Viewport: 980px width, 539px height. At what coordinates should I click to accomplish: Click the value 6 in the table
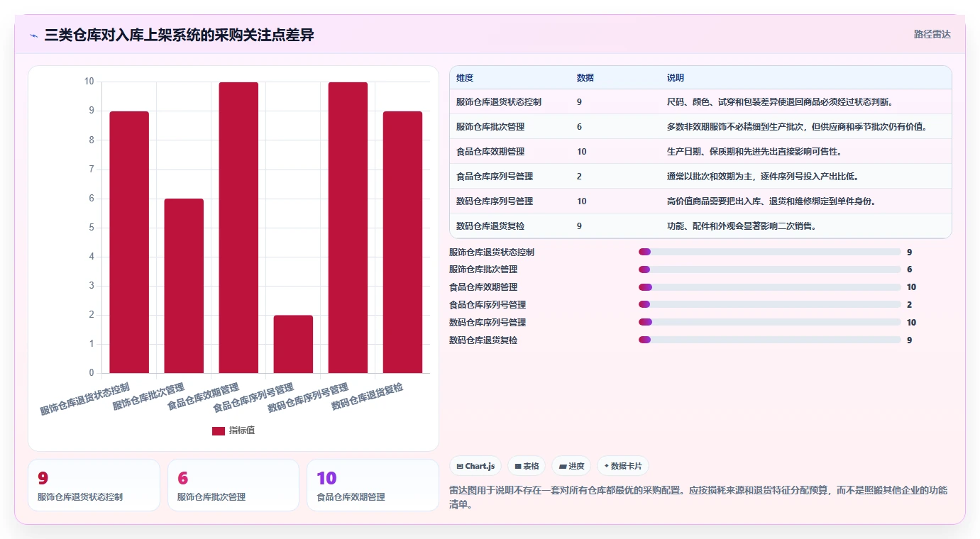pyautogui.click(x=580, y=127)
